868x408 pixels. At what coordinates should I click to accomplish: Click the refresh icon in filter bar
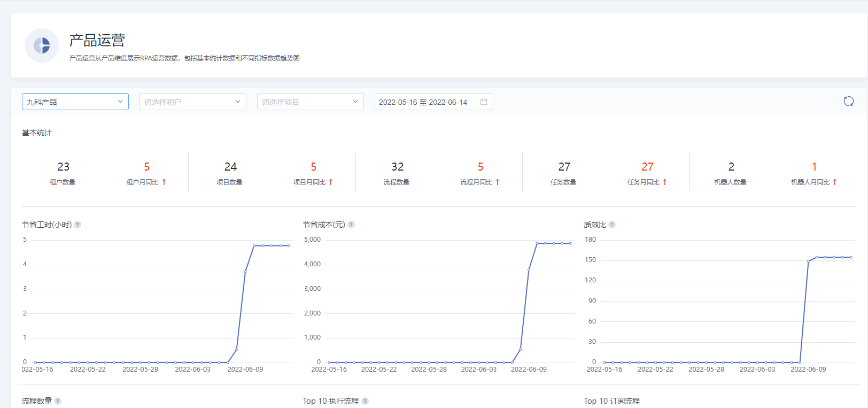[x=848, y=102]
